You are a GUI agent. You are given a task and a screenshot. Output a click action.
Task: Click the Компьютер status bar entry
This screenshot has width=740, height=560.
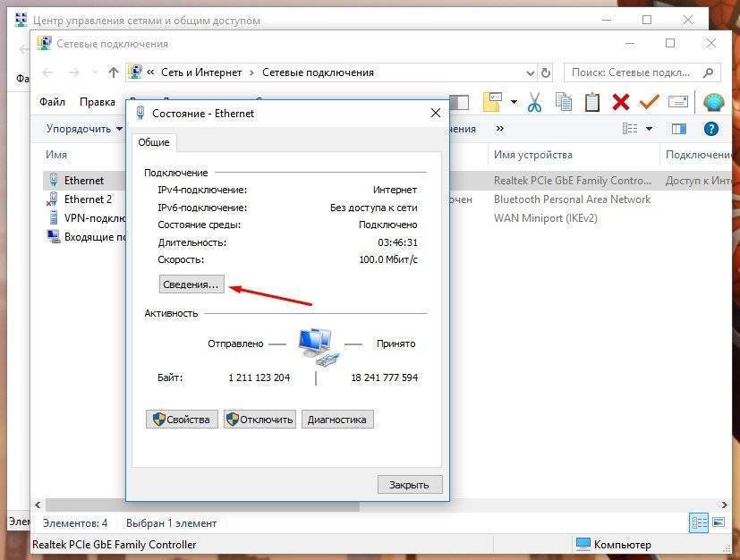click(614, 545)
